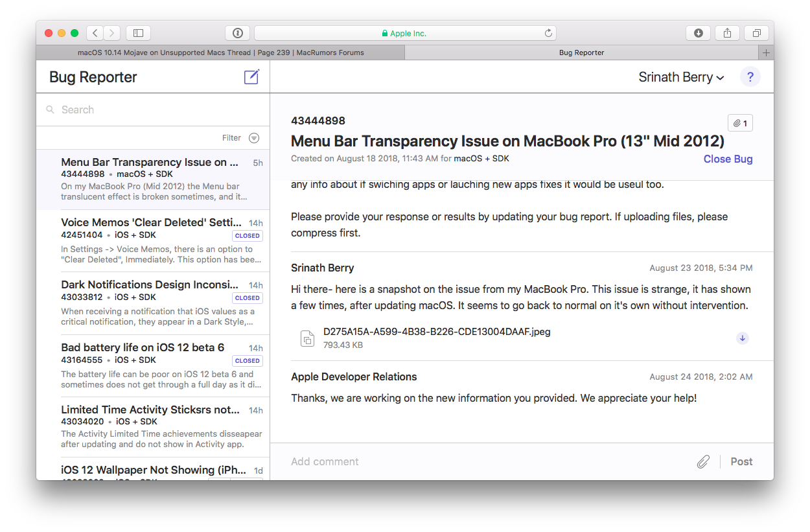Click the bug detail title text
The width and height of the screenshot is (810, 532).
point(507,141)
